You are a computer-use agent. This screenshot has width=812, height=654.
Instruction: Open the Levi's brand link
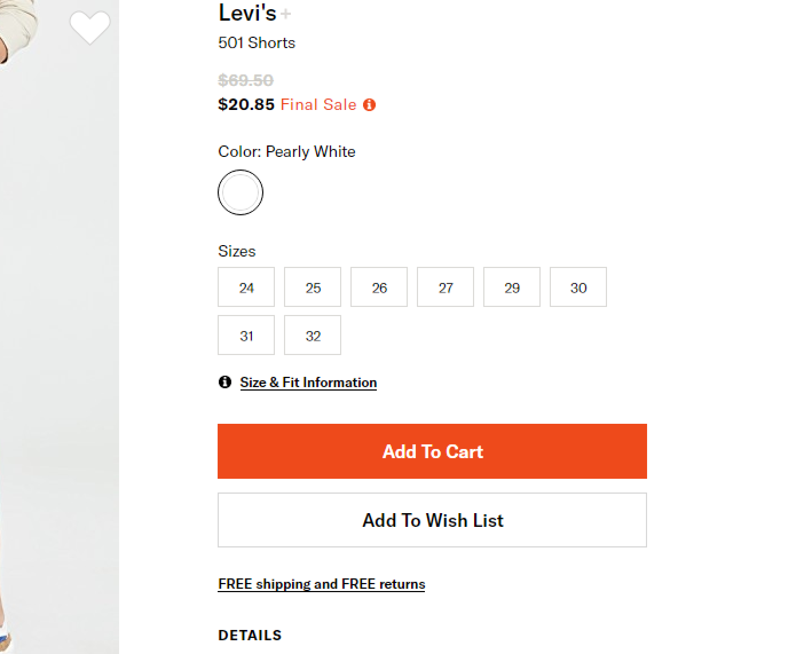(247, 13)
